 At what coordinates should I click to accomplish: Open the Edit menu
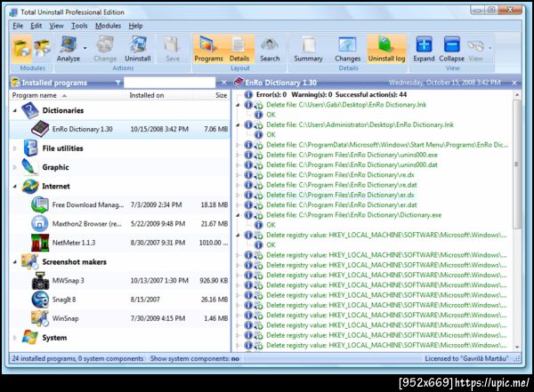click(x=36, y=26)
